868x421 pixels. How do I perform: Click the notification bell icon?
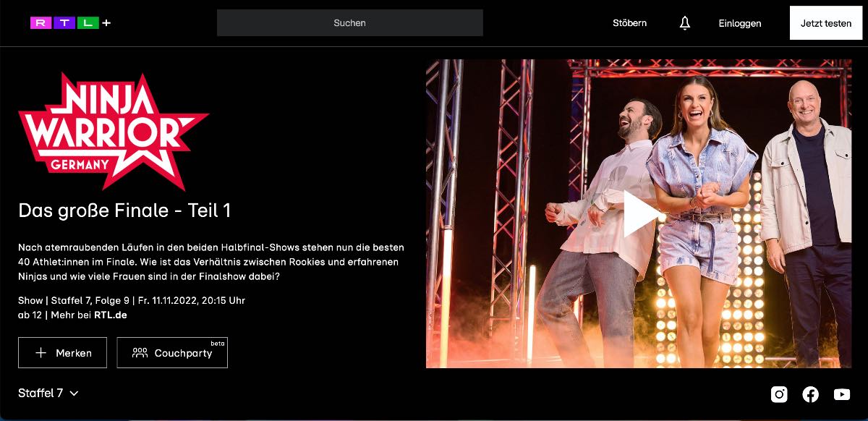[x=685, y=23]
